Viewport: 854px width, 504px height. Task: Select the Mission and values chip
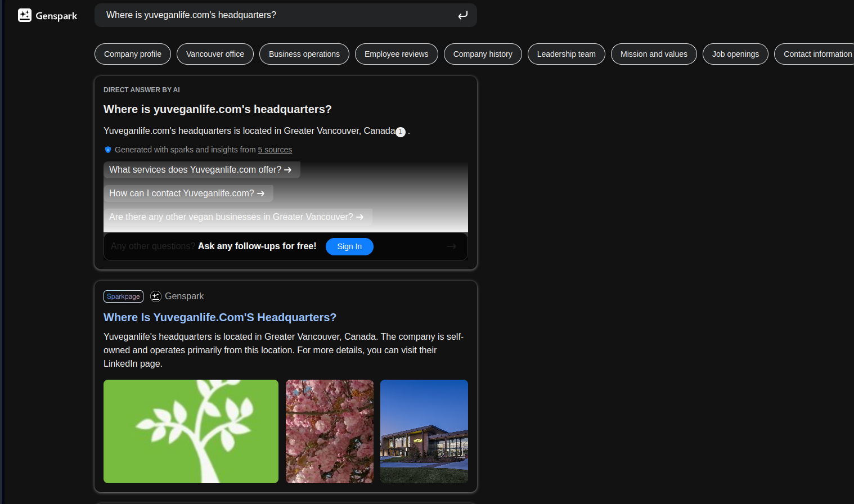pyautogui.click(x=654, y=54)
